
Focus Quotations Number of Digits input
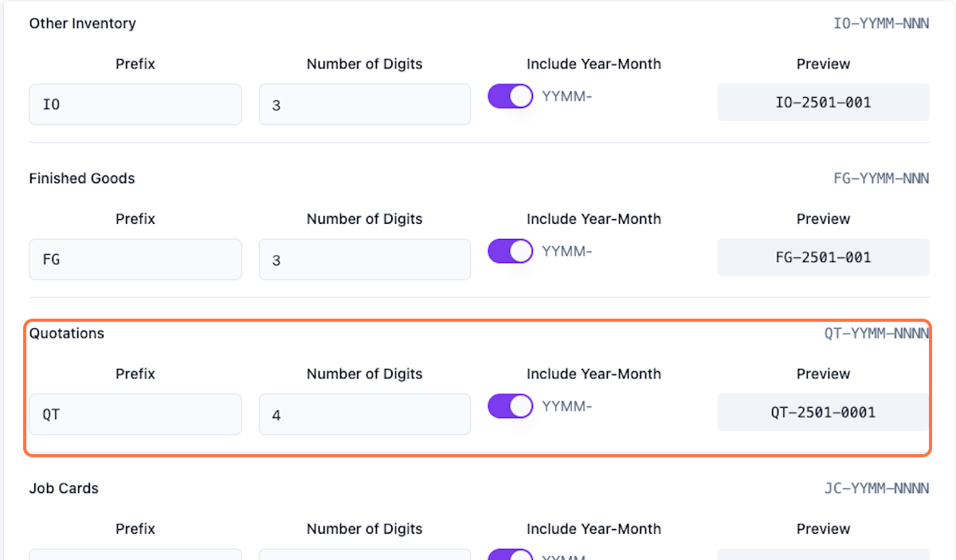click(364, 414)
